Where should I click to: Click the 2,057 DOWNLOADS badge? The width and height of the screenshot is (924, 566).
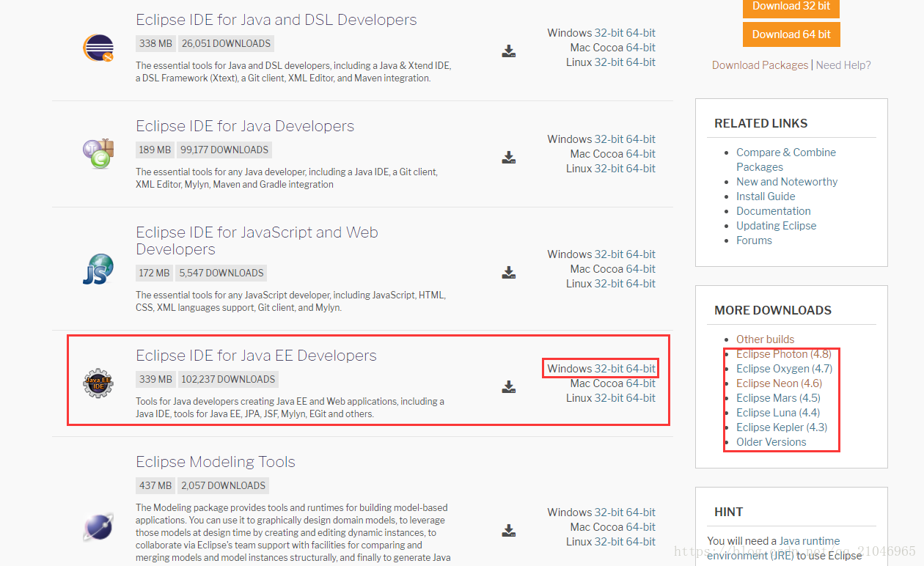(x=222, y=485)
